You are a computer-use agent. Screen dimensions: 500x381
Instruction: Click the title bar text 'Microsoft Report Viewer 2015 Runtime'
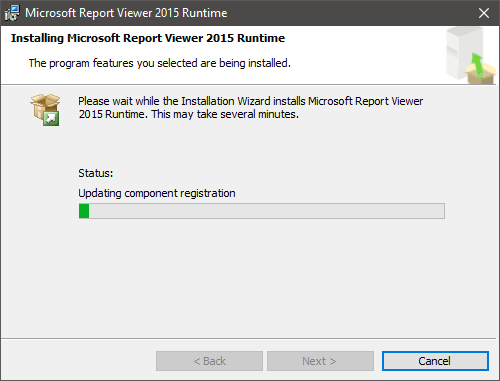click(126, 13)
